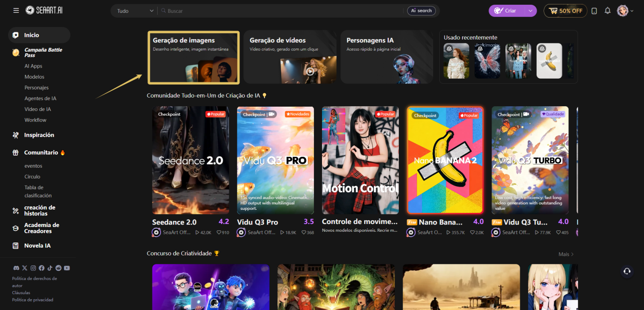Open the user avatar profile
Image resolution: width=644 pixels, height=310 pixels.
(623, 11)
